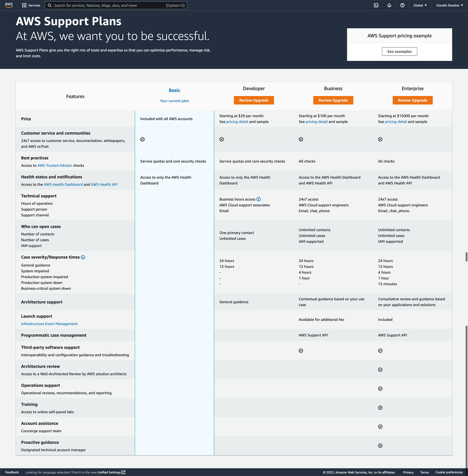This screenshot has height=476, width=468.
Task: Select the Basic plan heading
Action: [x=174, y=90]
